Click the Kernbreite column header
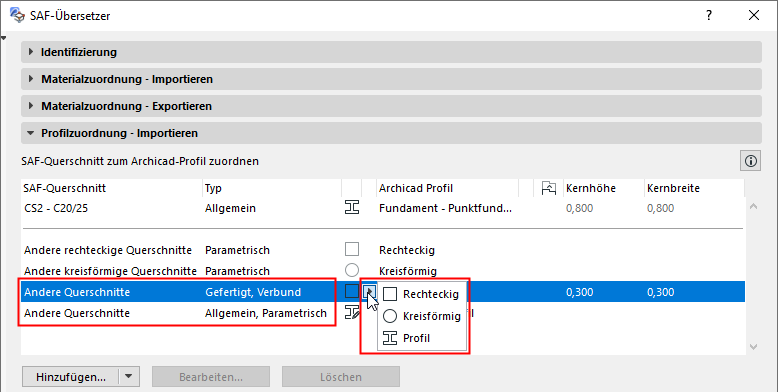 click(694, 189)
